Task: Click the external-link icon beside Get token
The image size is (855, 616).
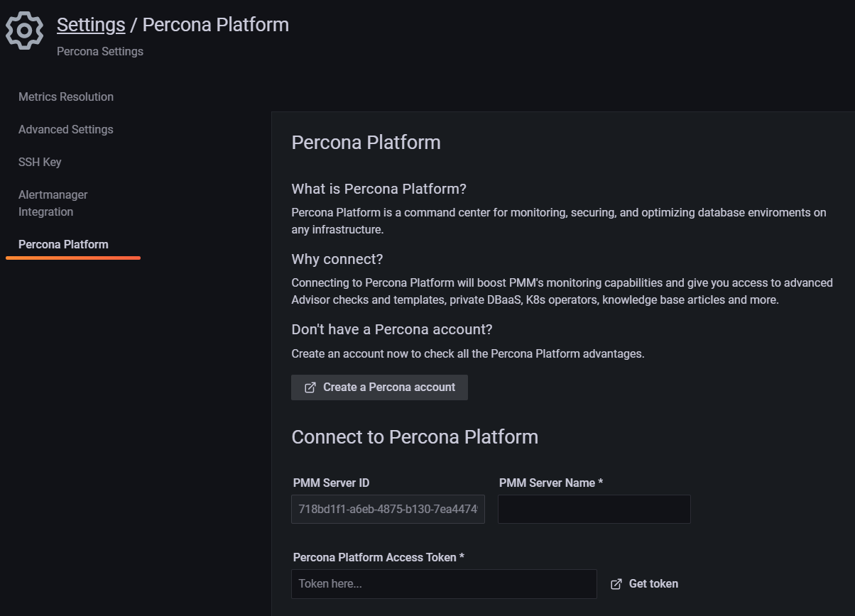Action: click(x=616, y=584)
